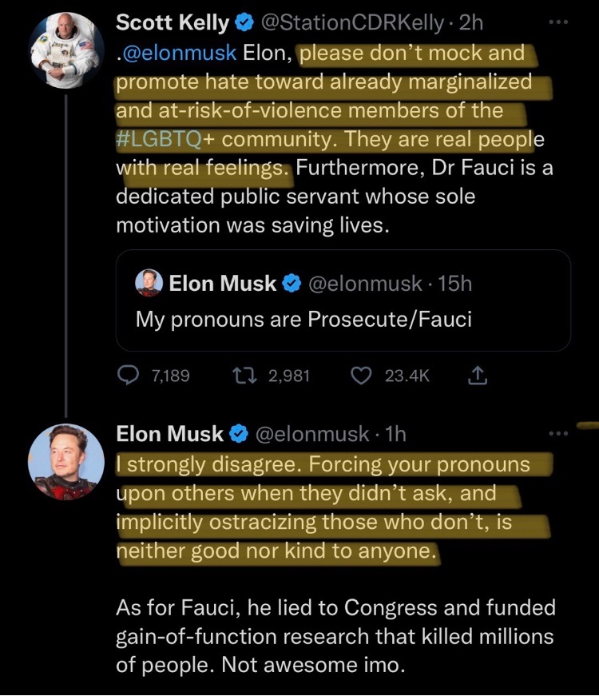This screenshot has width=599, height=700.
Task: Open Scott Kelly's astronaut profile picture
Action: tap(66, 50)
